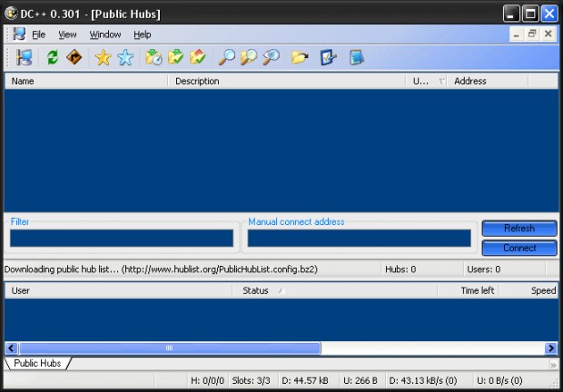Click 'U: 0 B/s (0)' status entry
The height and width of the screenshot is (392, 563).
click(x=499, y=380)
